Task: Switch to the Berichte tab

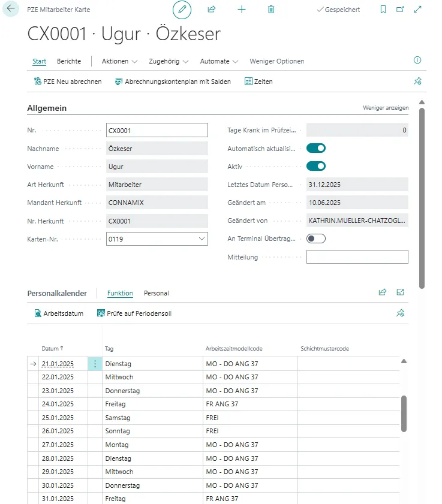Action: (69, 61)
